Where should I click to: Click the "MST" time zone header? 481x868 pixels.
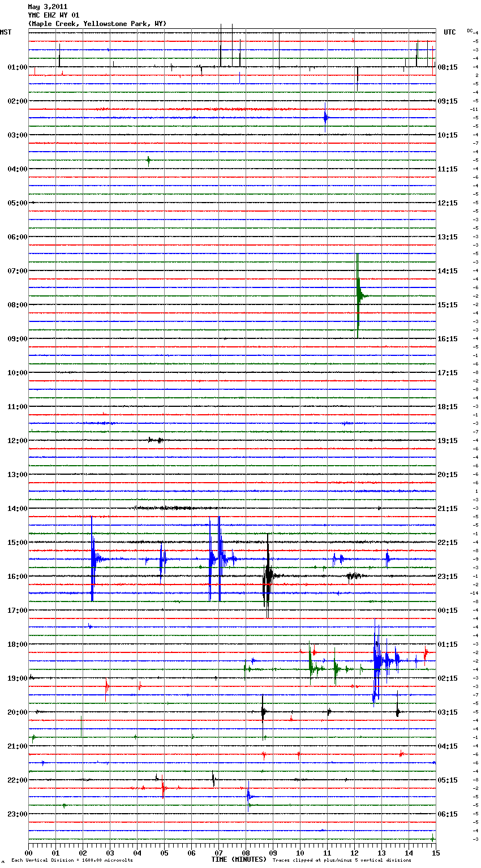tap(6, 32)
